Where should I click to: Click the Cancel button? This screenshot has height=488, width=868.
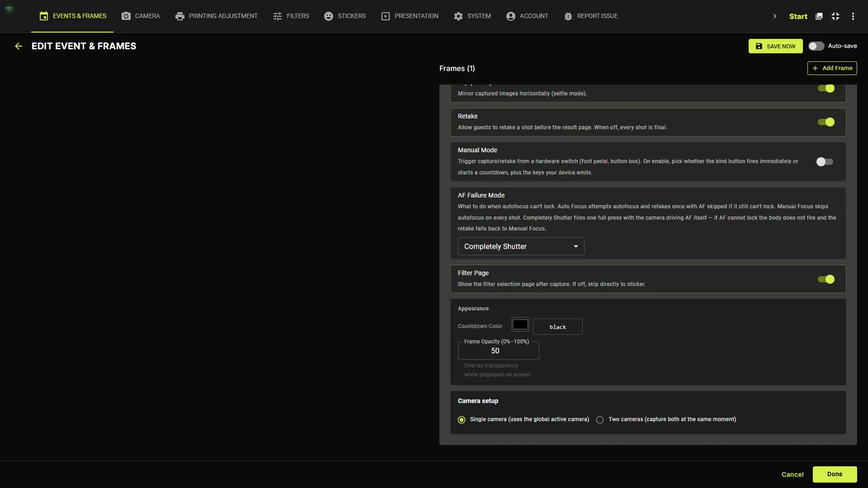(x=793, y=474)
